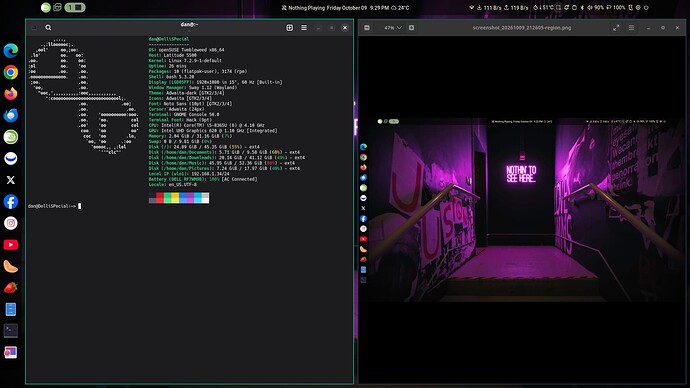Toggle fullscreen in the image viewer
Viewport: 690px width, 388px height.
tap(616, 28)
